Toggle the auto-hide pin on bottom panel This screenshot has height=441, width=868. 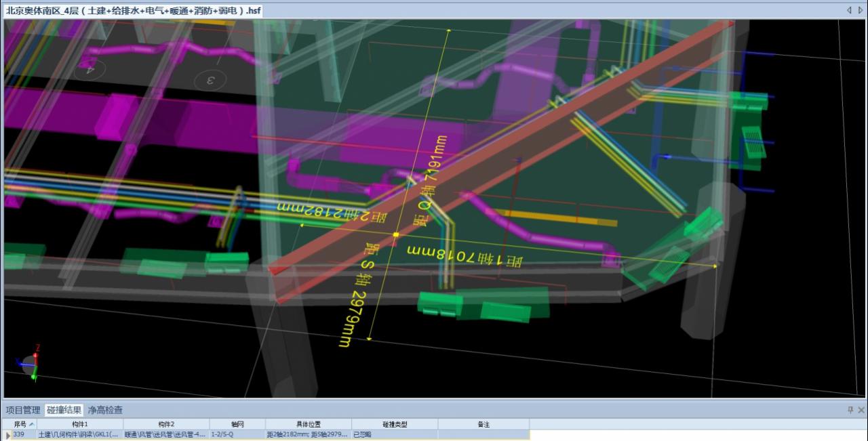point(850,410)
